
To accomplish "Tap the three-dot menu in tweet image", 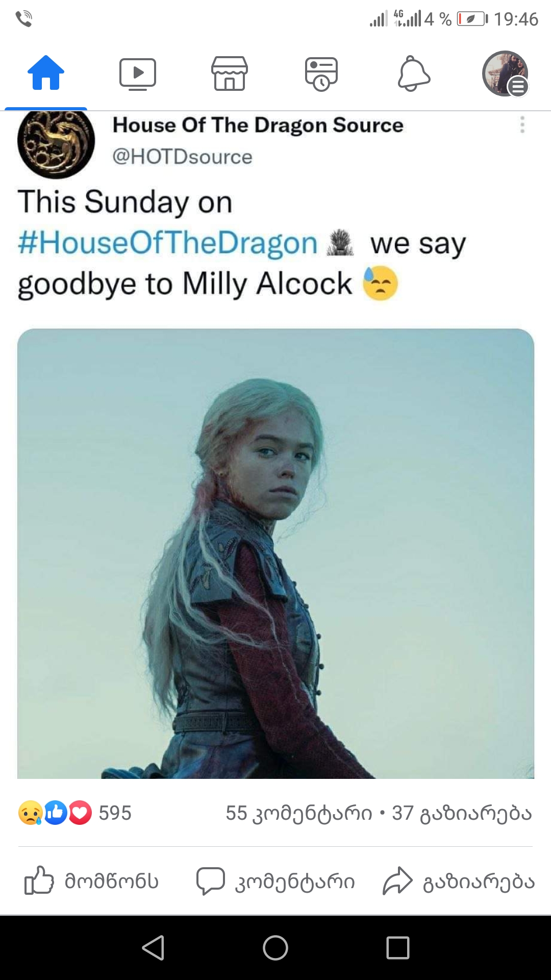I will [x=522, y=125].
